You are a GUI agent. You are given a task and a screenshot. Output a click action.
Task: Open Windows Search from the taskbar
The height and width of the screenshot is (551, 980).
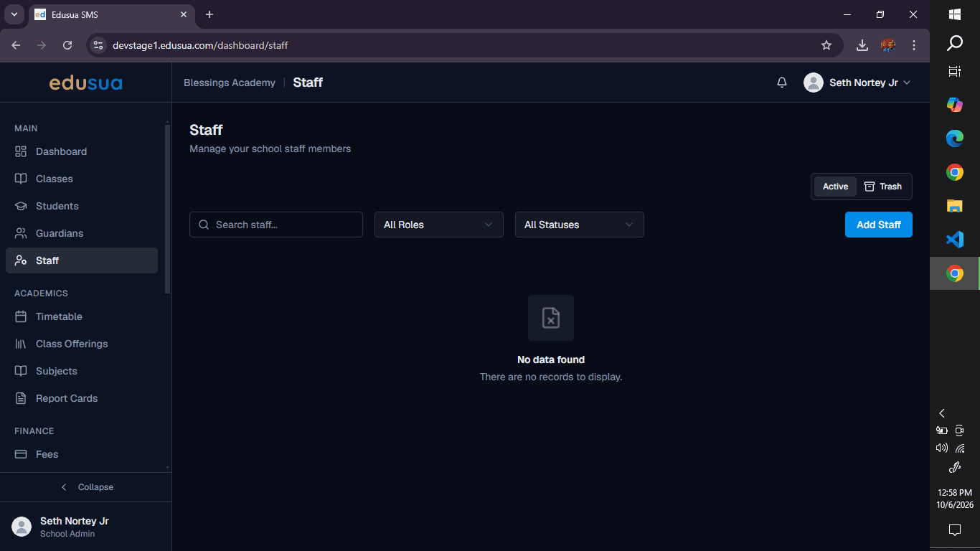click(x=955, y=43)
